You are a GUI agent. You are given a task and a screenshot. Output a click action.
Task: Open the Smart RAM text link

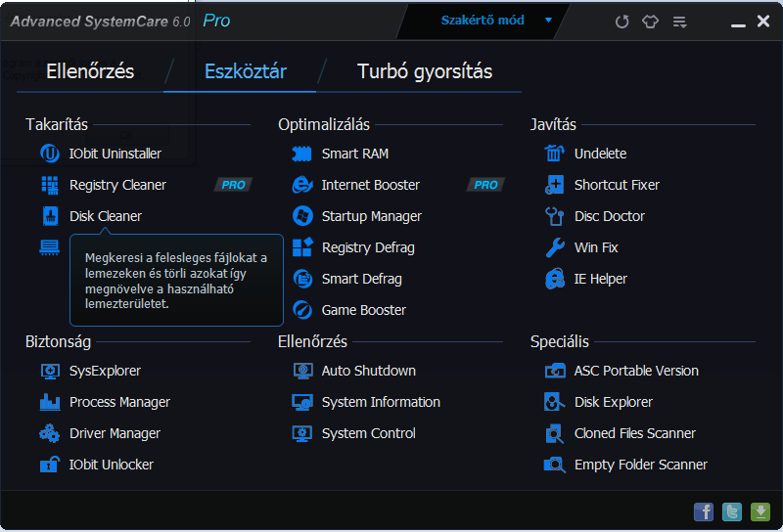[x=355, y=154]
